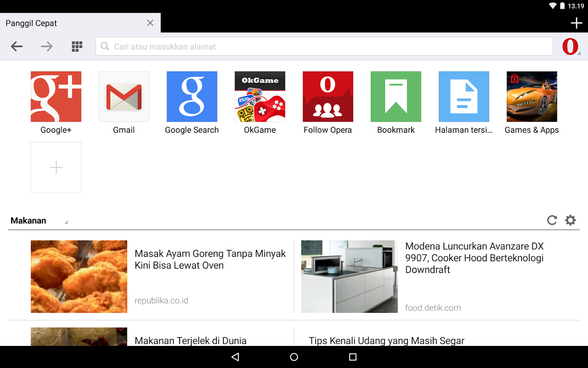Viewport: 588px width, 368px height.
Task: Open the Makanan Terjelek article thumbnail
Action: 79,337
